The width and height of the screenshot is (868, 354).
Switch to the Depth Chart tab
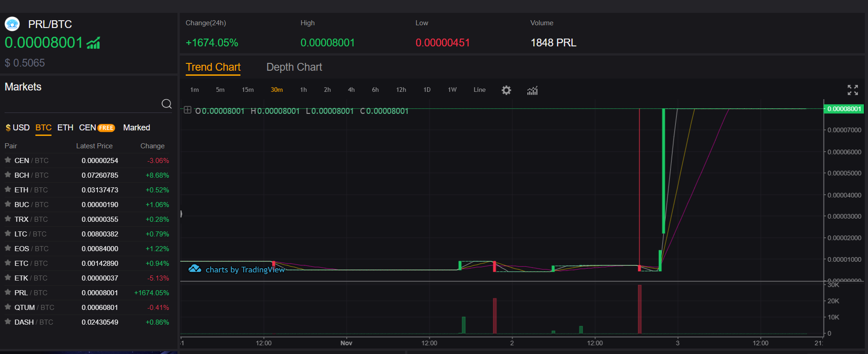[294, 67]
